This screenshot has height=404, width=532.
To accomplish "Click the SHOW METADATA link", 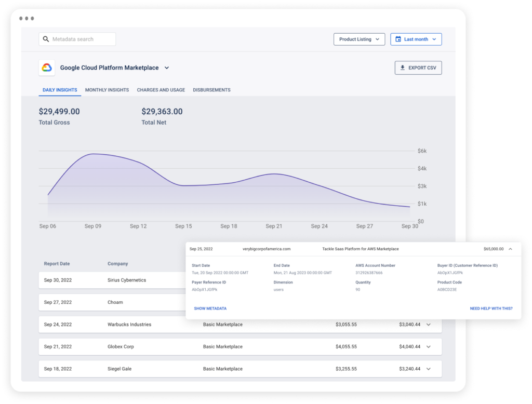I will pyautogui.click(x=210, y=308).
